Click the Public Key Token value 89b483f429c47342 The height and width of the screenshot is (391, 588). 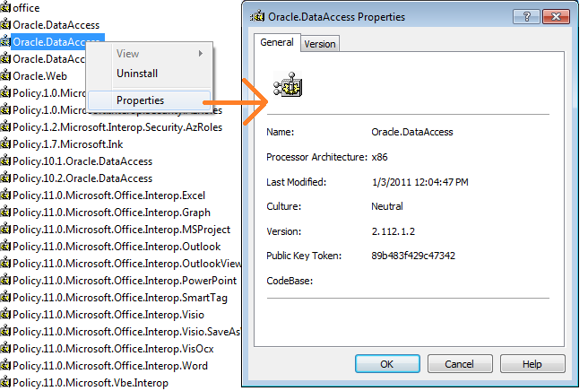(x=413, y=256)
